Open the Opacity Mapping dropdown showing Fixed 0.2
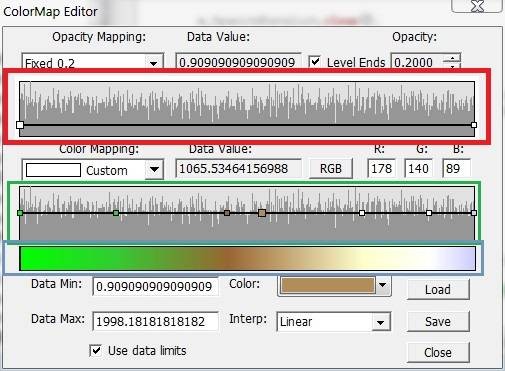This screenshot has height=371, width=505. tap(92, 62)
